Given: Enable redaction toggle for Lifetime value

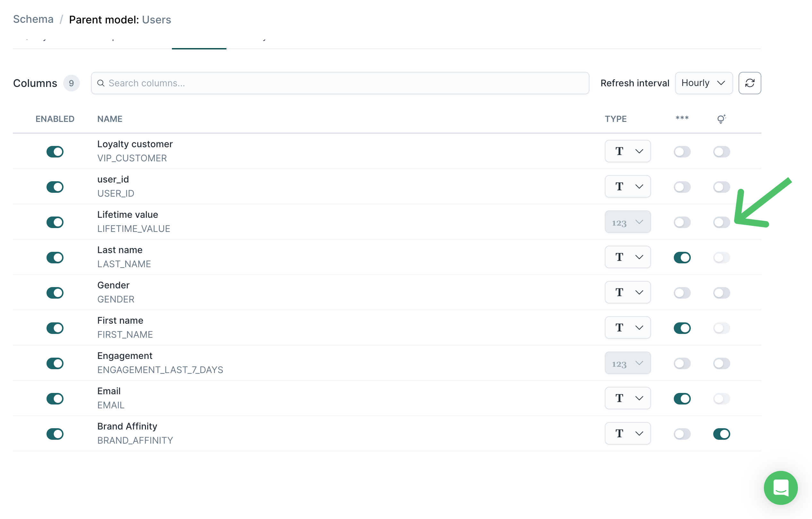Looking at the screenshot, I should (682, 222).
